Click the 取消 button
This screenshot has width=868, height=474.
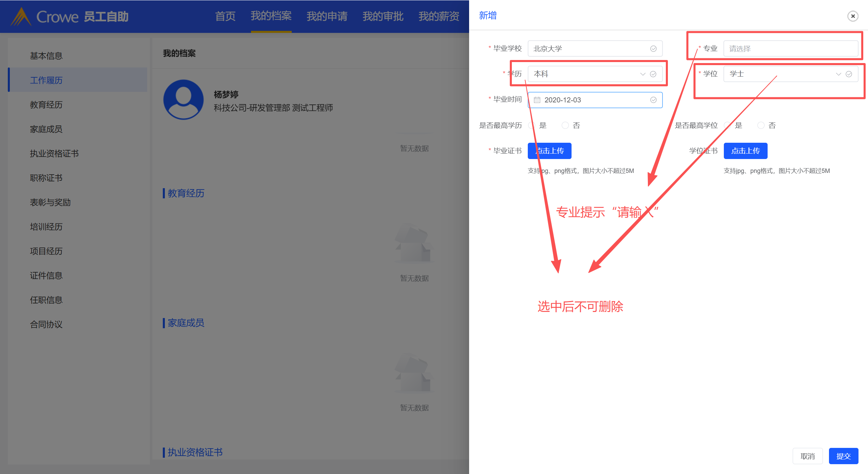807,456
